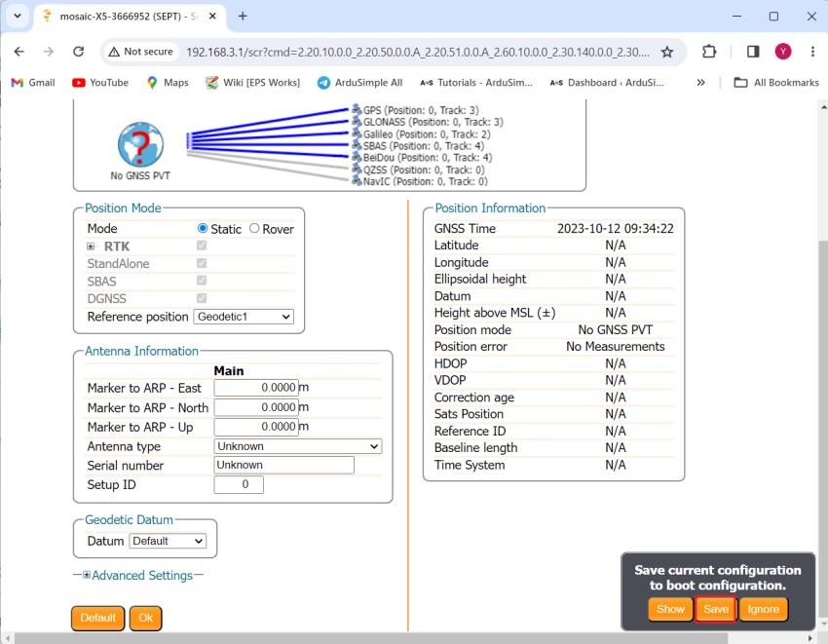828x644 pixels.
Task: Select the Rover mode radio button
Action: tap(254, 229)
